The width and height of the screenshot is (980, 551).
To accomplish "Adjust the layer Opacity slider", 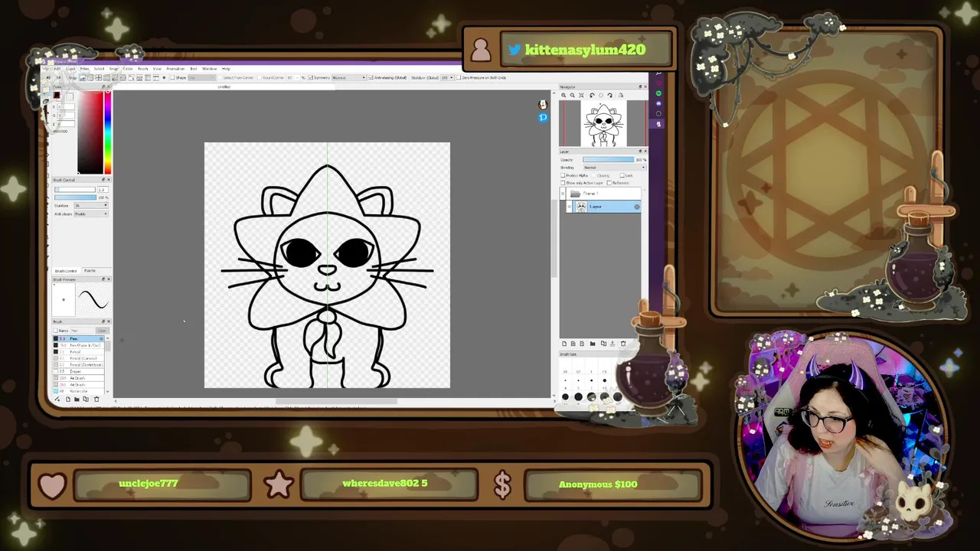I will 608,159.
